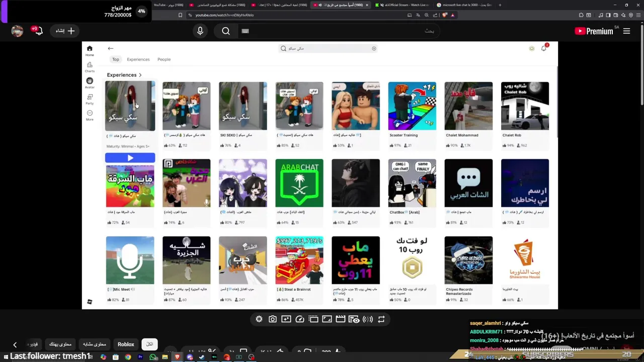Open the Scooter Training experience thumbnail
Viewport: 644px width, 362px height.
tap(412, 106)
